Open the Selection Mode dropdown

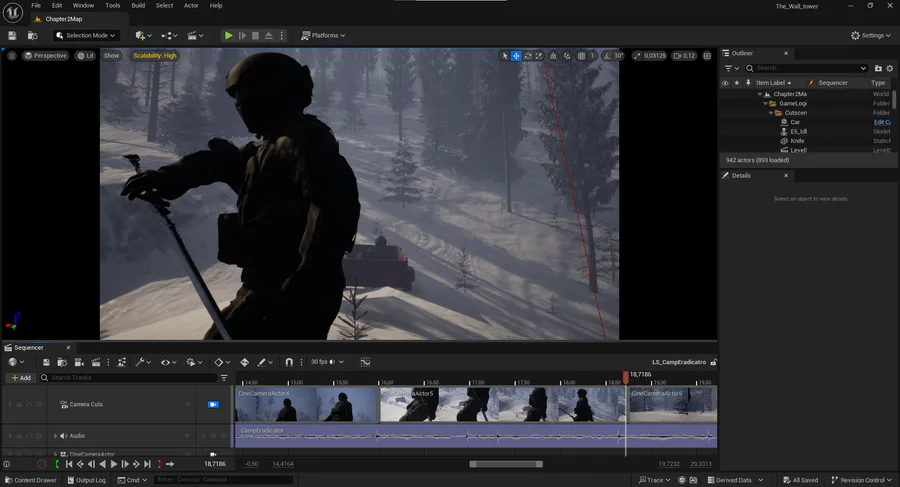[86, 36]
